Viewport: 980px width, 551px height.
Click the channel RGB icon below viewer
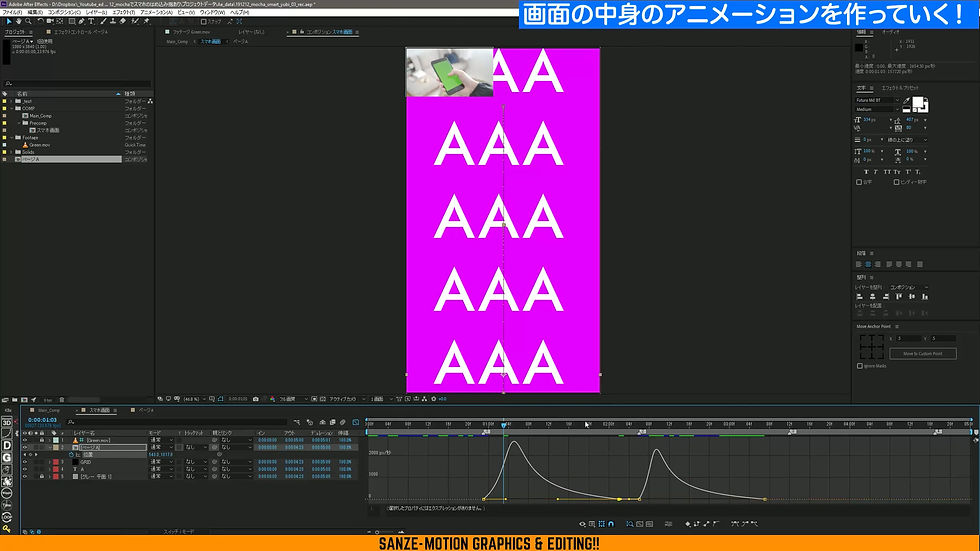pyautogui.click(x=272, y=399)
